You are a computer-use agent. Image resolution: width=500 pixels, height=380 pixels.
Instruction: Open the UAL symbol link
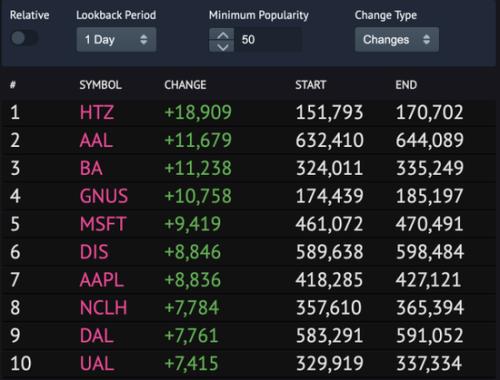tap(97, 363)
